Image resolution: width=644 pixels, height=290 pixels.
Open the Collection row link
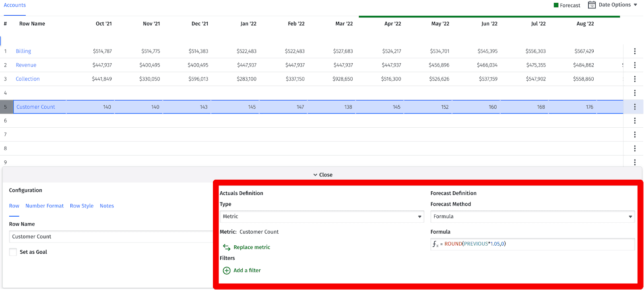[28, 79]
